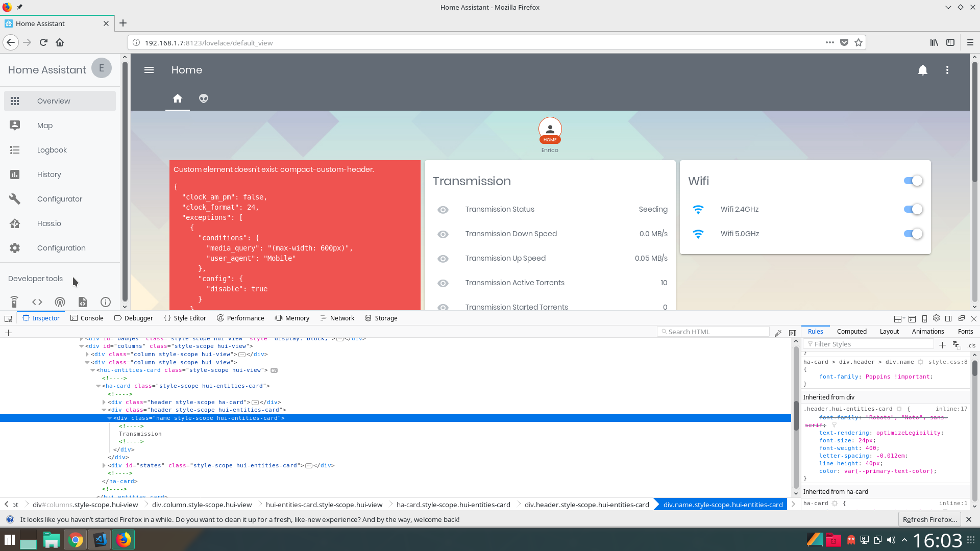Open the Network panel in devtools
Viewport: 980px width, 551px height.
[337, 318]
